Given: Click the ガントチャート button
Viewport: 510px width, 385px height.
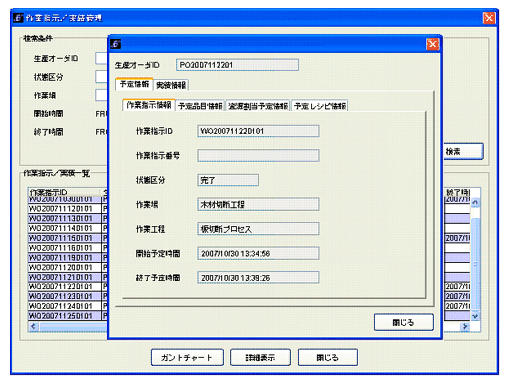Looking at the screenshot, I should (x=187, y=357).
